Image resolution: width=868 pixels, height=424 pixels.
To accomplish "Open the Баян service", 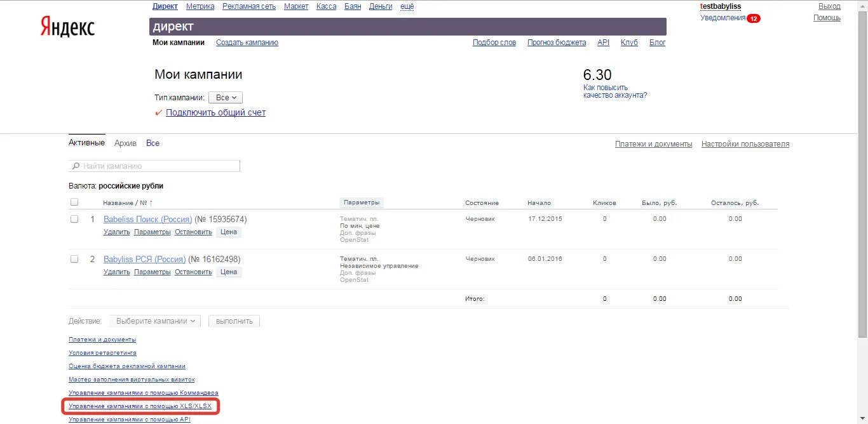I will [x=353, y=6].
